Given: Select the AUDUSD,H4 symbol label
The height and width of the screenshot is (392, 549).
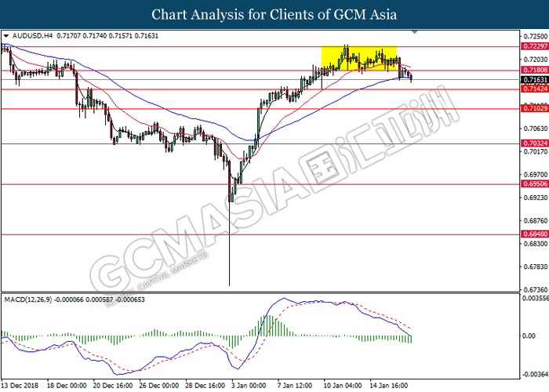Looking at the screenshot, I should (x=28, y=36).
